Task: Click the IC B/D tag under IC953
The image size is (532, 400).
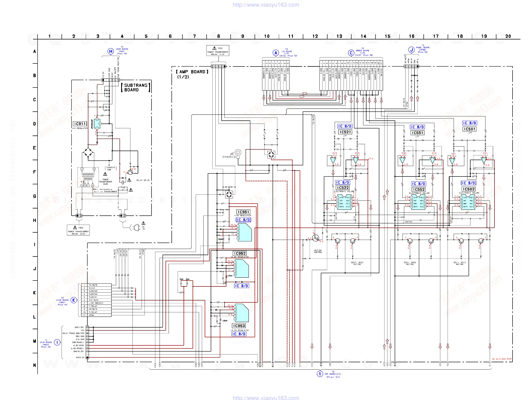Action: 239,334
